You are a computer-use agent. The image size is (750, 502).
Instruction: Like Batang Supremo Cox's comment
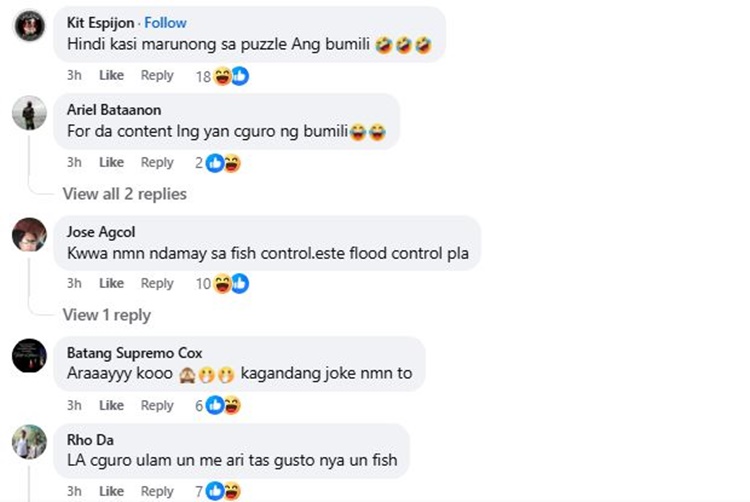pos(111,405)
